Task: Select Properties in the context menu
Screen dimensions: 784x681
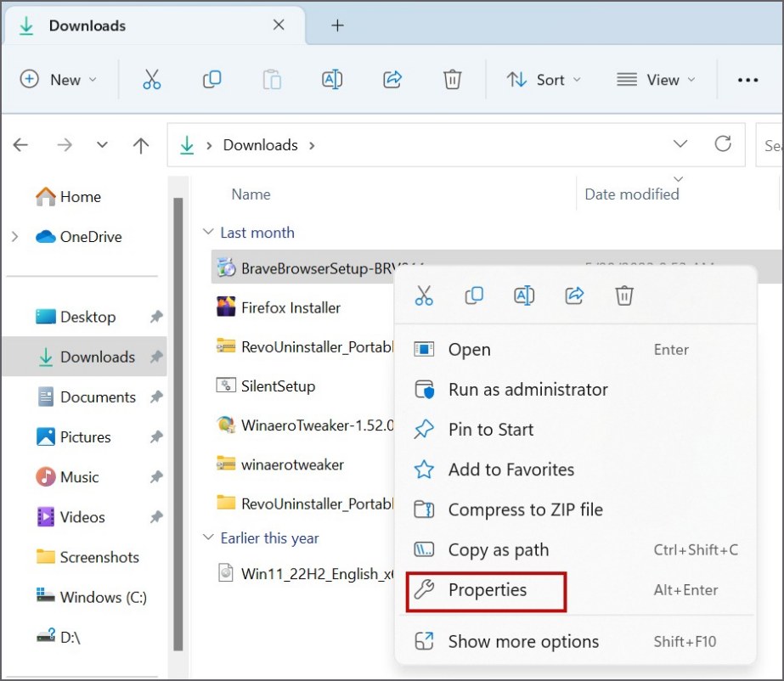Action: 487,590
